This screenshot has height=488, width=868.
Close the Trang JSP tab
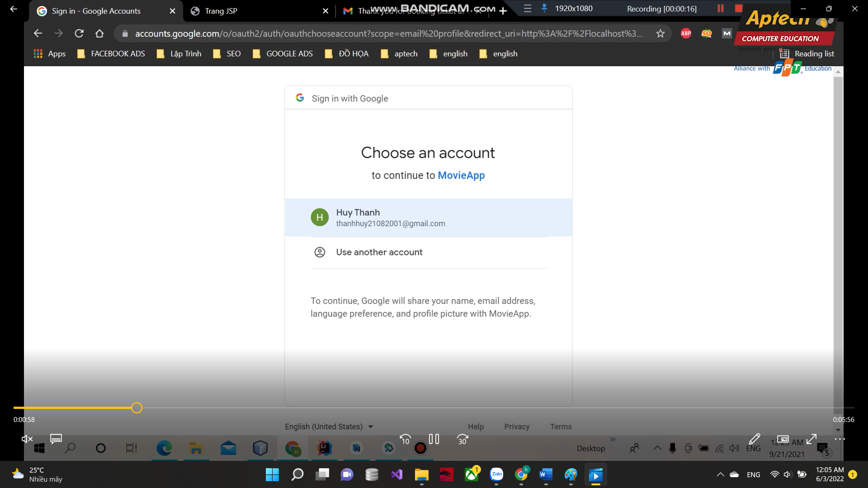tap(325, 11)
